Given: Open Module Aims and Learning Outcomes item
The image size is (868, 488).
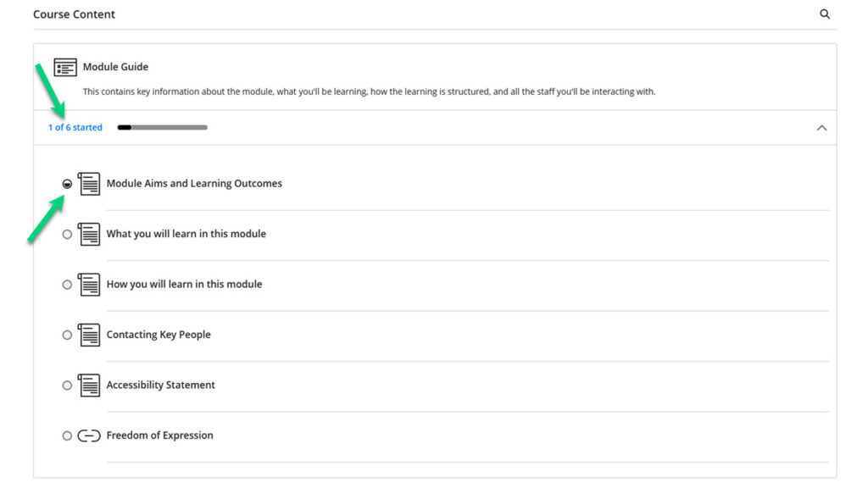Looking at the screenshot, I should point(194,183).
